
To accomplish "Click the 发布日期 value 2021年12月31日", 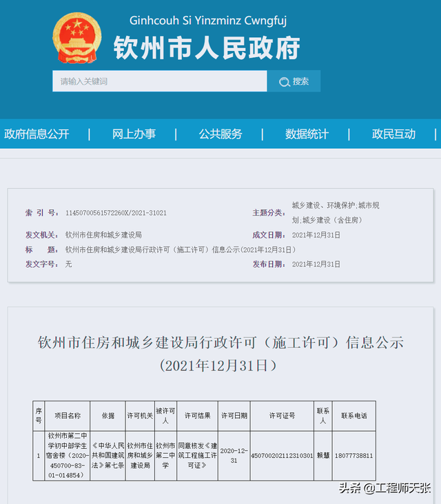I will 316,264.
